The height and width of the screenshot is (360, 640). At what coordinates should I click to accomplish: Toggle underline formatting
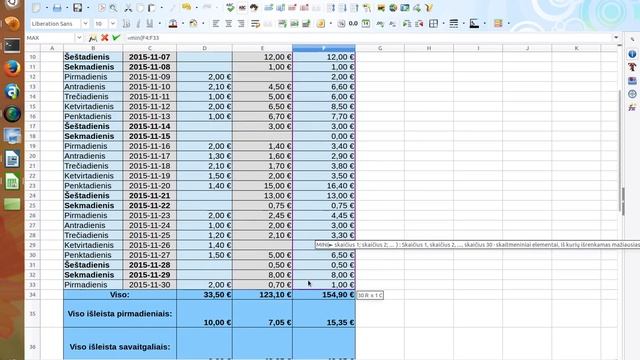[x=150, y=24]
